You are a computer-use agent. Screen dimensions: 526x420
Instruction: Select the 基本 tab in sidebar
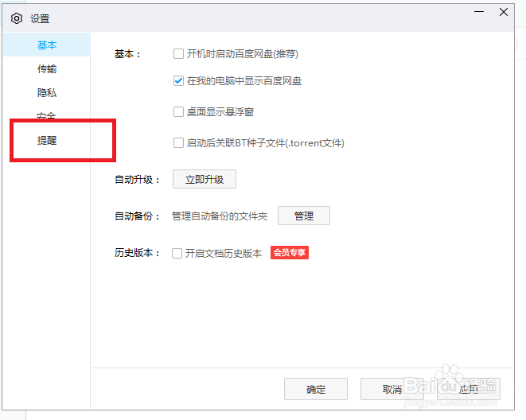tap(47, 45)
